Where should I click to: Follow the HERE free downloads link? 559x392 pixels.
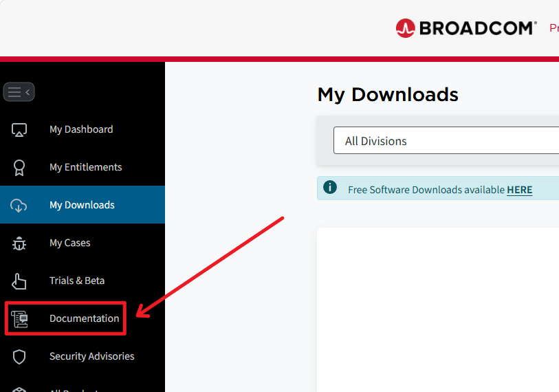pyautogui.click(x=519, y=190)
